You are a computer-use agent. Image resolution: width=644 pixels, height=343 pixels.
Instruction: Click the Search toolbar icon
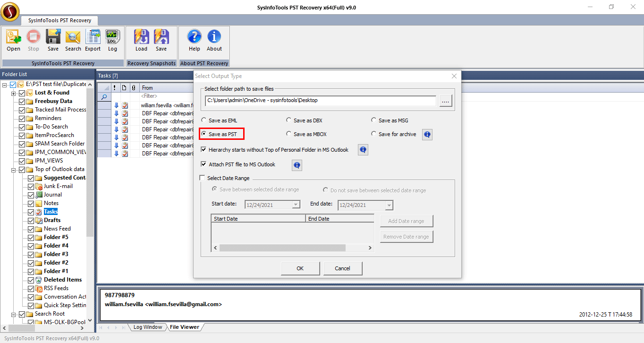[x=73, y=40]
